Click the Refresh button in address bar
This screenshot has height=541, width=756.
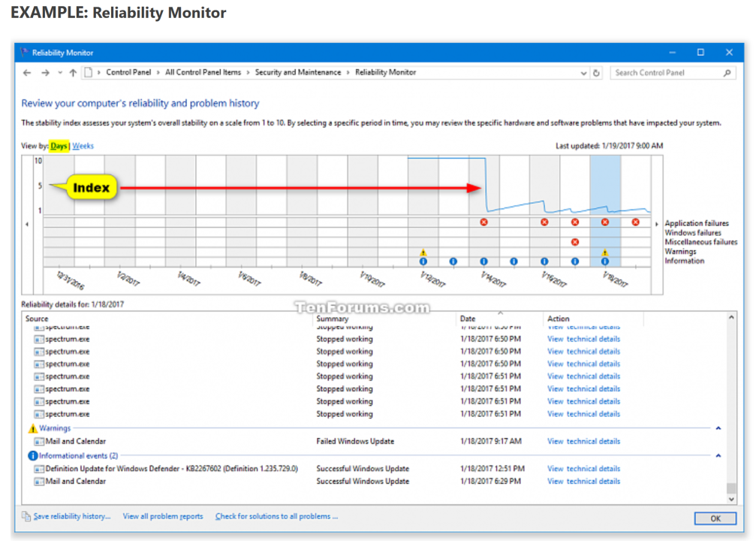click(597, 73)
